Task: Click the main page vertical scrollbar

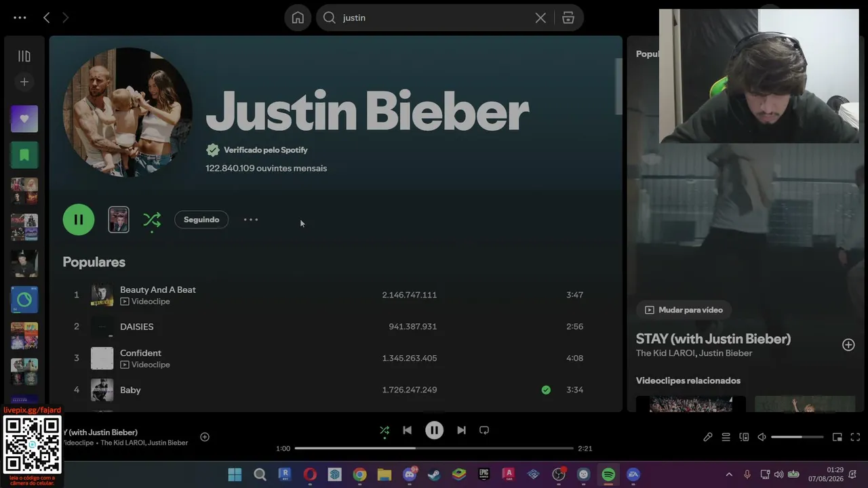Action: pyautogui.click(x=618, y=87)
